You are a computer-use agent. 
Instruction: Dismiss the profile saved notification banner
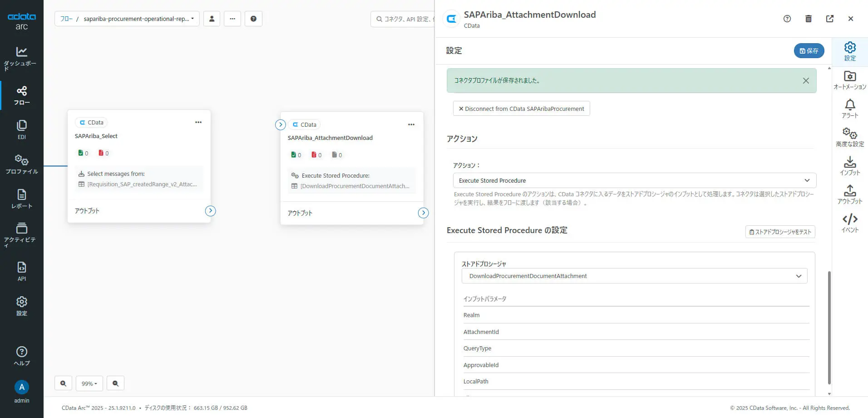coord(806,80)
